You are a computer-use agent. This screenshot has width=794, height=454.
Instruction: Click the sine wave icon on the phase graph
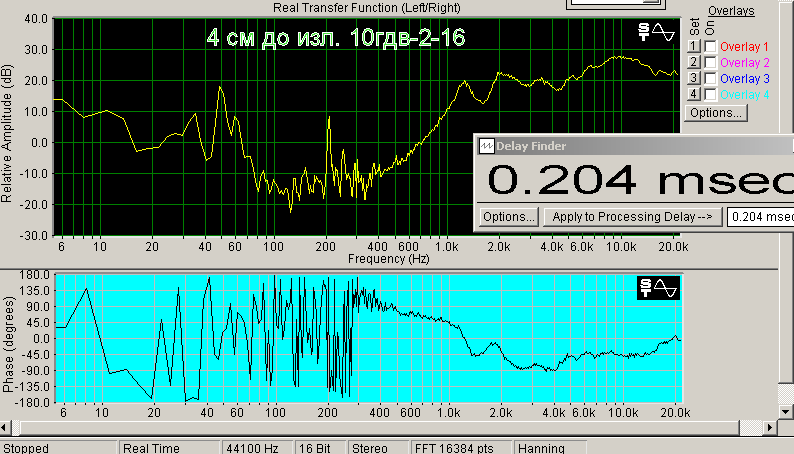(x=665, y=288)
